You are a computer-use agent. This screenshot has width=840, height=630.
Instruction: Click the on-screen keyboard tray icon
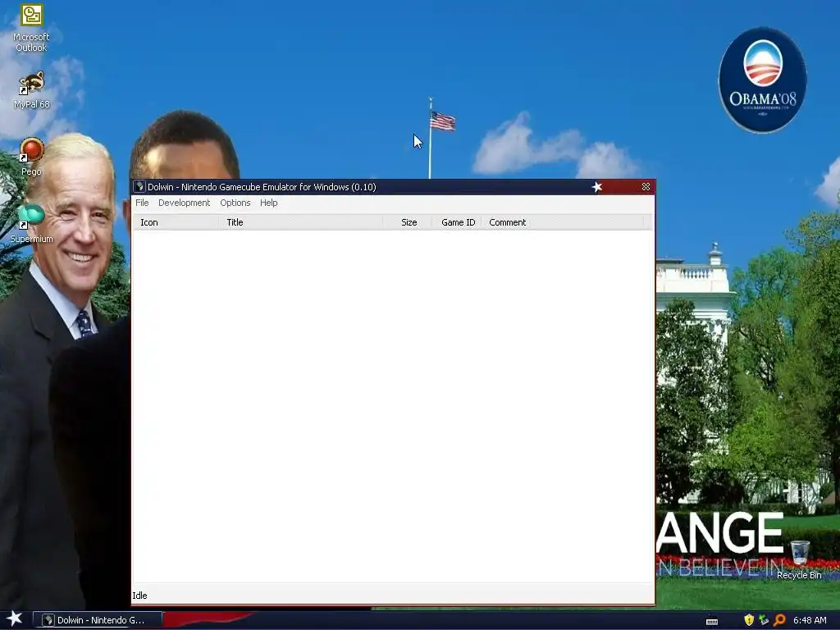click(x=712, y=621)
